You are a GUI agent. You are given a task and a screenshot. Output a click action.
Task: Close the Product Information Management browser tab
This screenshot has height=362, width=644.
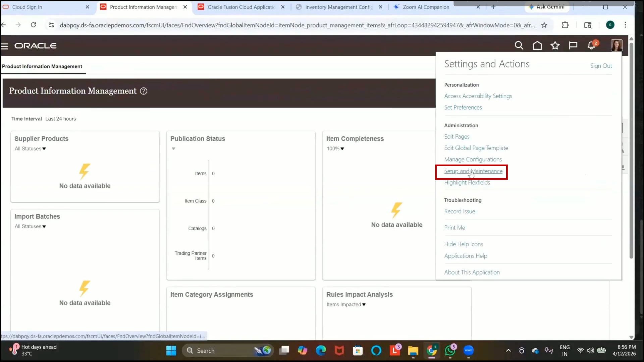(x=185, y=7)
